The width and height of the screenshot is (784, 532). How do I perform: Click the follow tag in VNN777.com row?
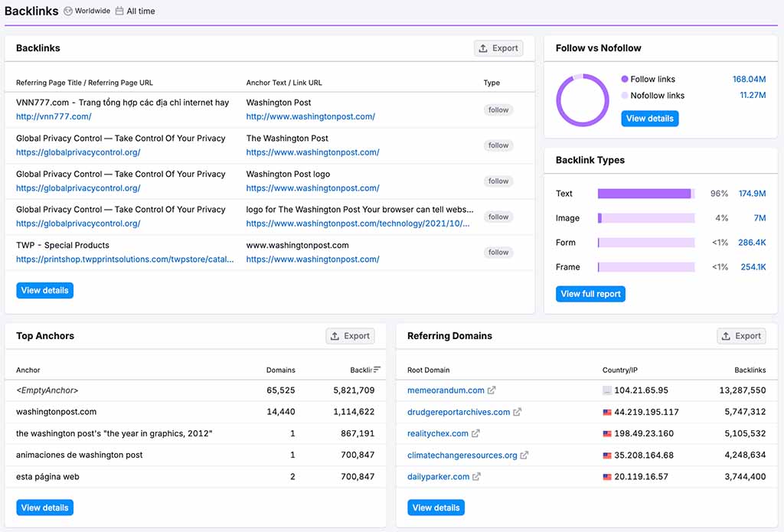498,110
